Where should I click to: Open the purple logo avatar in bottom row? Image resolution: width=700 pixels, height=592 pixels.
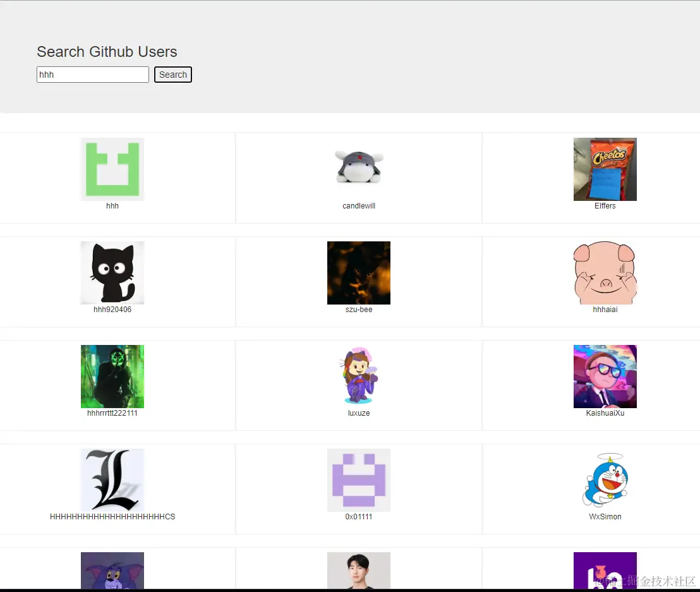(x=605, y=571)
